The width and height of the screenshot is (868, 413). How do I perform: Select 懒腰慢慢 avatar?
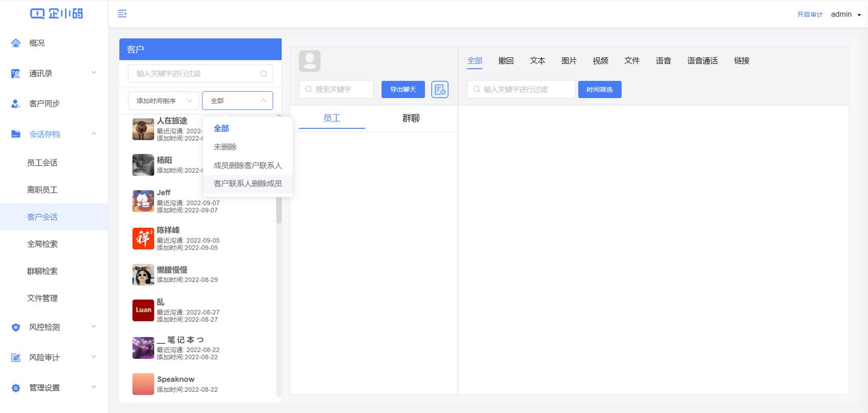143,275
